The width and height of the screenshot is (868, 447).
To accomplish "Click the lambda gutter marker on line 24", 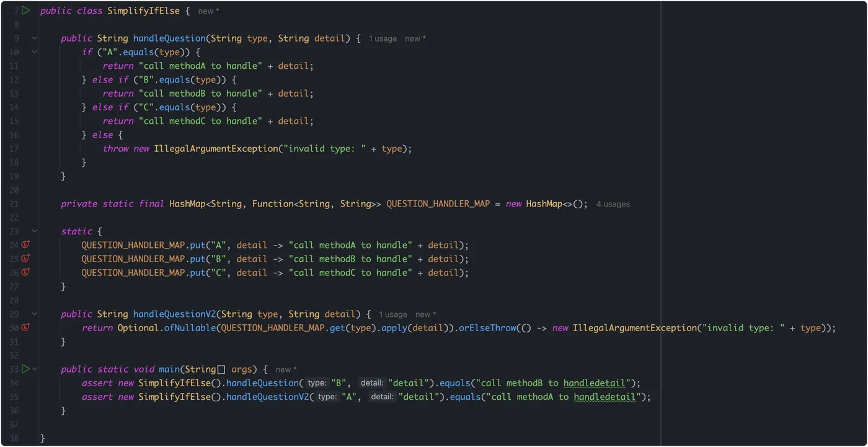I will pyautogui.click(x=25, y=245).
